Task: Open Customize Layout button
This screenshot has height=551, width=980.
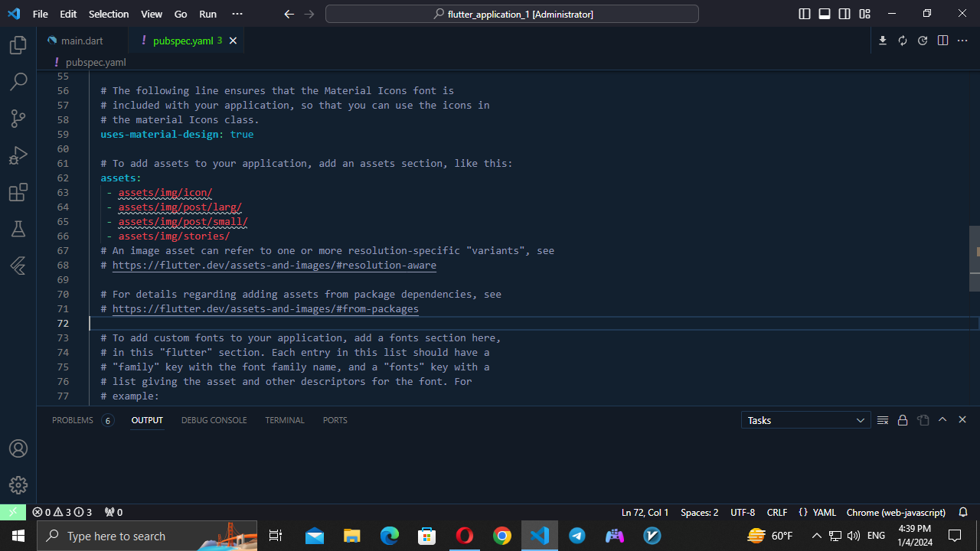Action: [x=864, y=14]
